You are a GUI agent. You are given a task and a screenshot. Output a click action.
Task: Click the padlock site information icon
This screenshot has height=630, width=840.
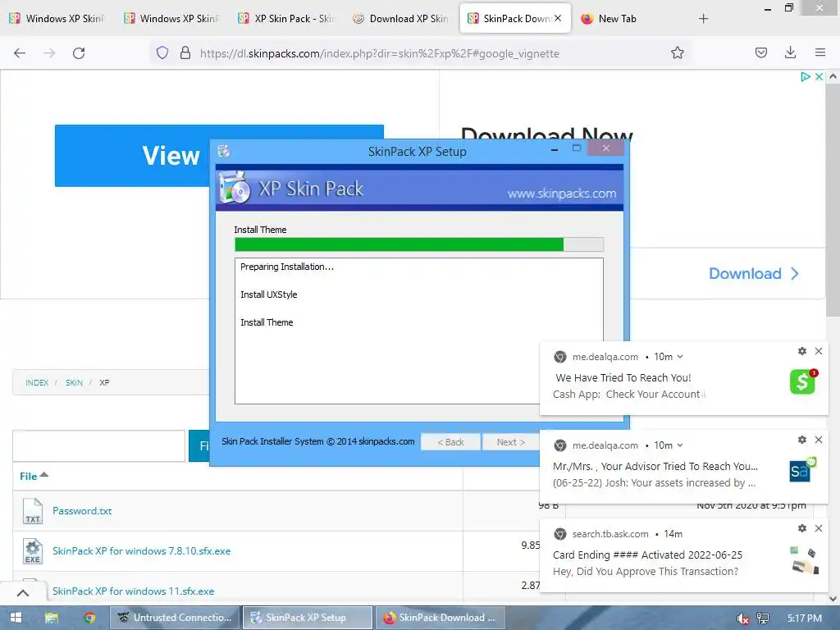click(185, 52)
